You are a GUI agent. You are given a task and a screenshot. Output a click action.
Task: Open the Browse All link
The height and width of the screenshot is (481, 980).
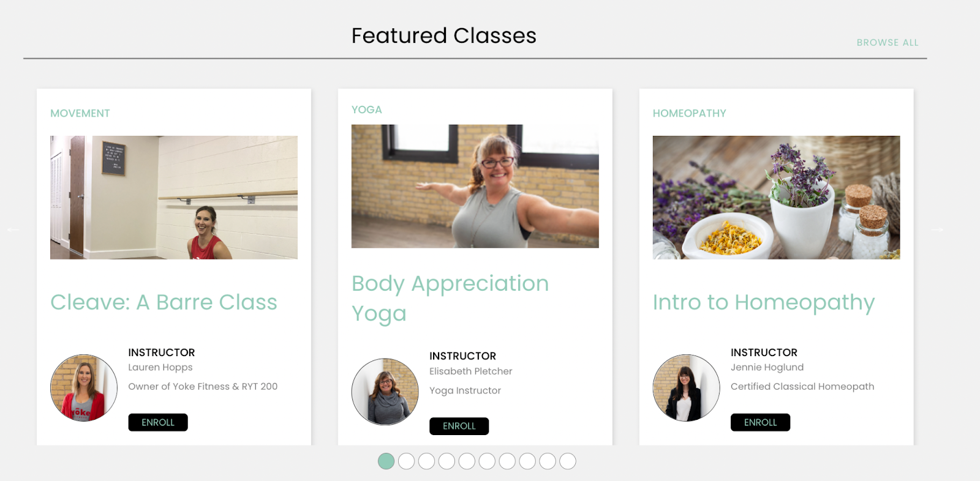888,43
